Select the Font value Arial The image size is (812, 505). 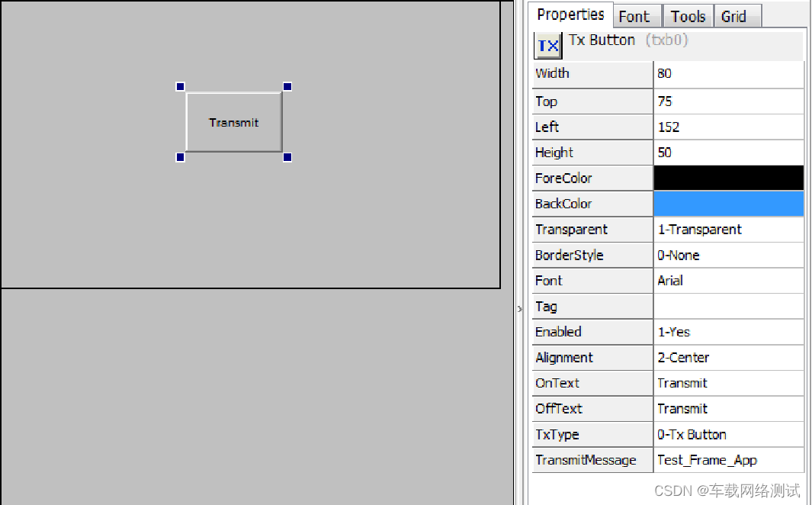coord(728,280)
